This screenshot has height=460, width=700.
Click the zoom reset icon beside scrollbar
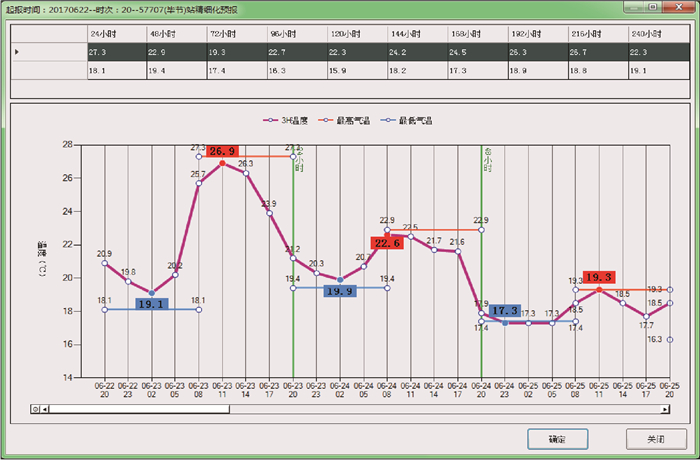point(35,409)
